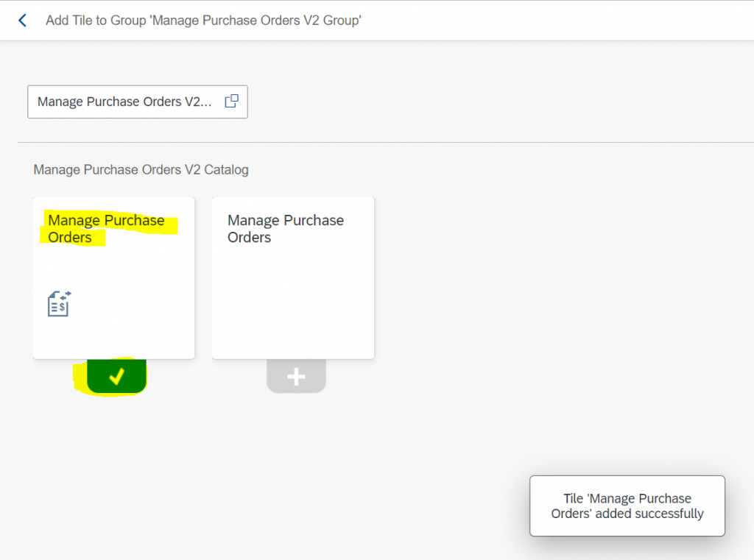Image resolution: width=754 pixels, height=560 pixels.
Task: Go back using the header arrow
Action: (x=22, y=20)
